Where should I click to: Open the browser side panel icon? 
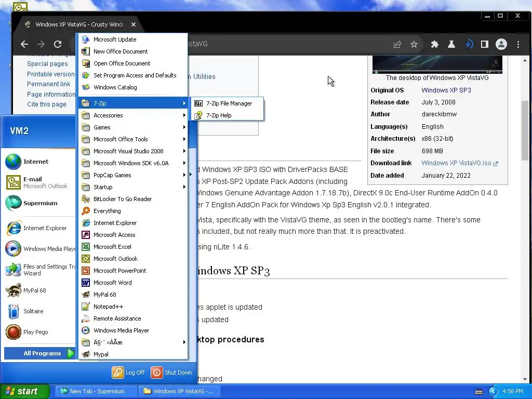[x=485, y=44]
